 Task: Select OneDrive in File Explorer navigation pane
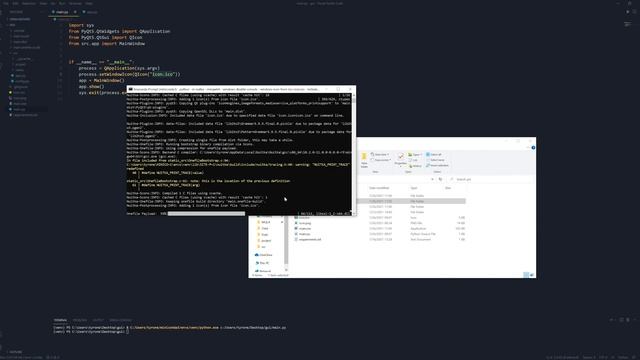263,255
